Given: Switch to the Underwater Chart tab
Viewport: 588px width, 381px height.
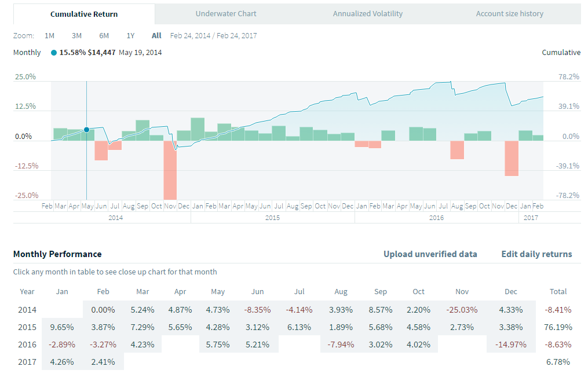Looking at the screenshot, I should tap(226, 13).
